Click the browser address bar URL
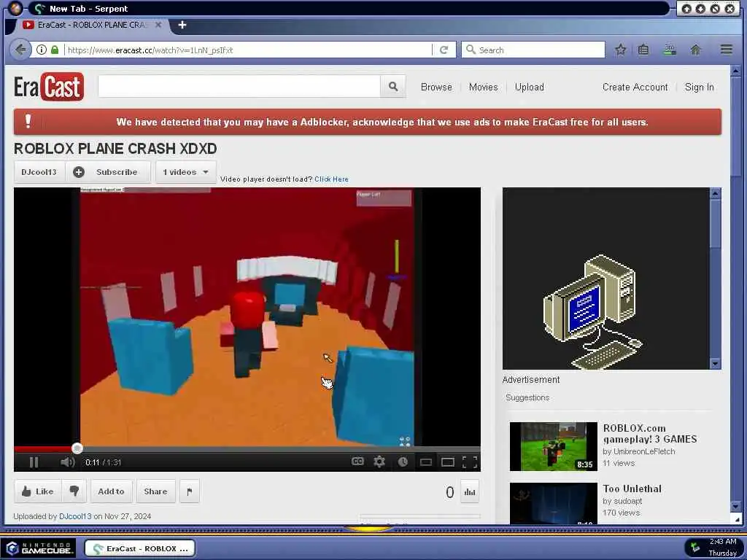The height and width of the screenshot is (560, 747). (248, 50)
